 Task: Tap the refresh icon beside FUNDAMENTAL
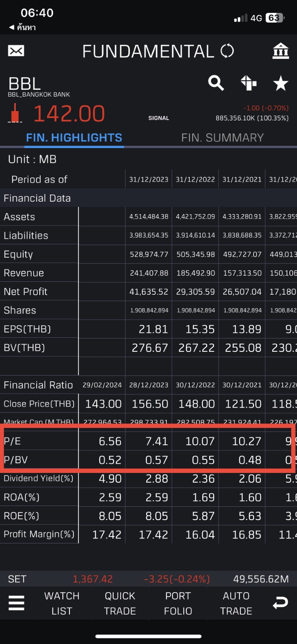[227, 51]
